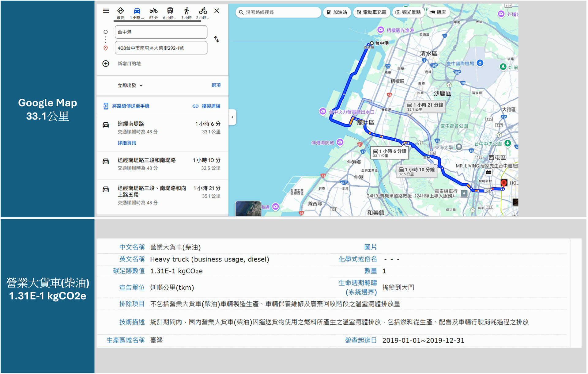Screen dimensions: 588x374
Task: Click the 震泰機車行 map marker
Action: click(464, 193)
